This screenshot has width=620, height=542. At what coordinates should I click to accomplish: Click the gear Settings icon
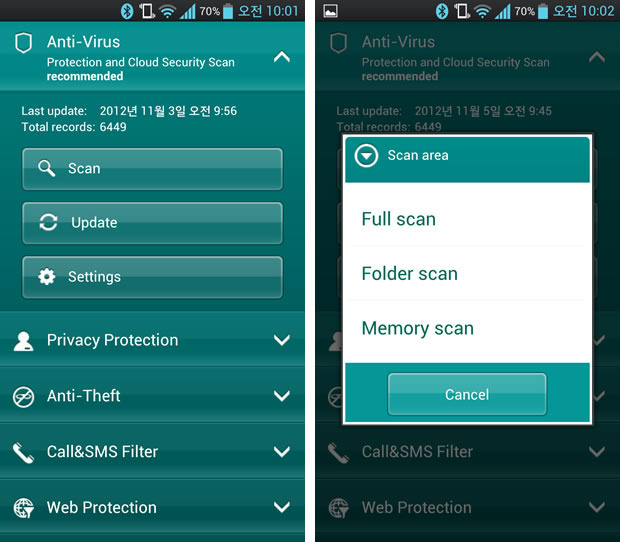coord(47,276)
